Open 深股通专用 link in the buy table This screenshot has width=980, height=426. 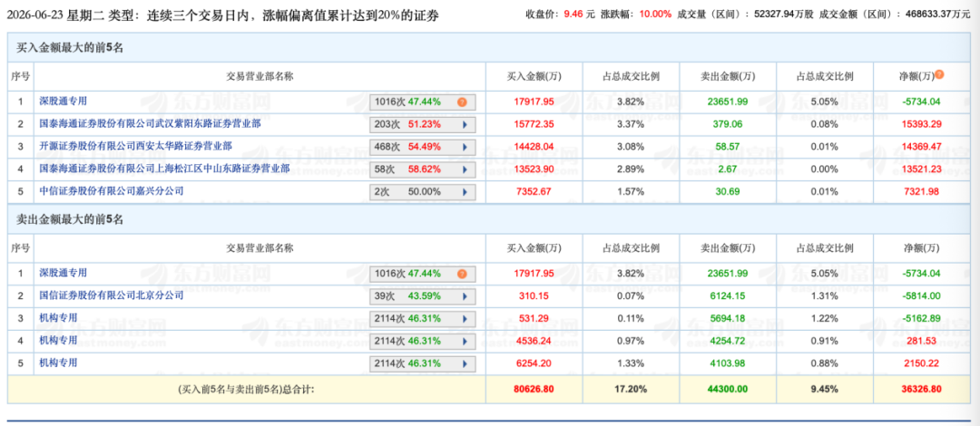64,101
